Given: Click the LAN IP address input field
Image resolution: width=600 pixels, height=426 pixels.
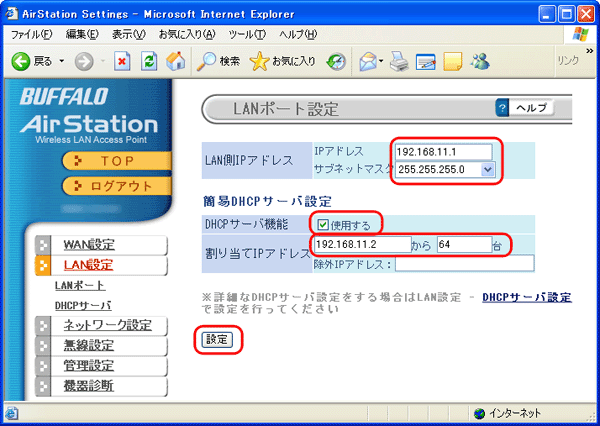Looking at the screenshot, I should [444, 152].
